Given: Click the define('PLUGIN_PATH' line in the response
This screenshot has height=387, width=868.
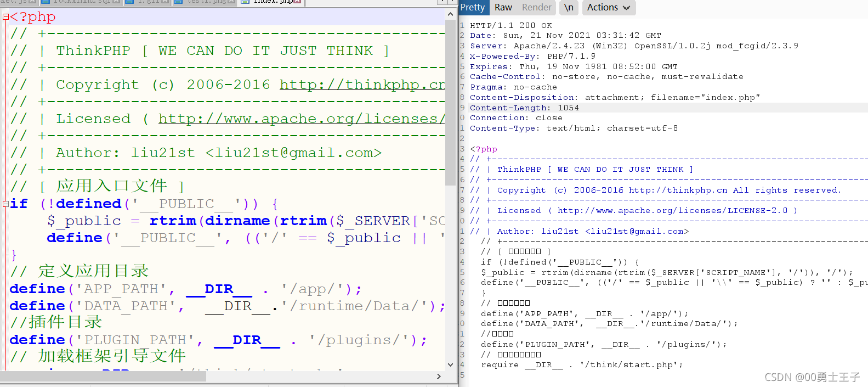Looking at the screenshot, I should click(604, 344).
